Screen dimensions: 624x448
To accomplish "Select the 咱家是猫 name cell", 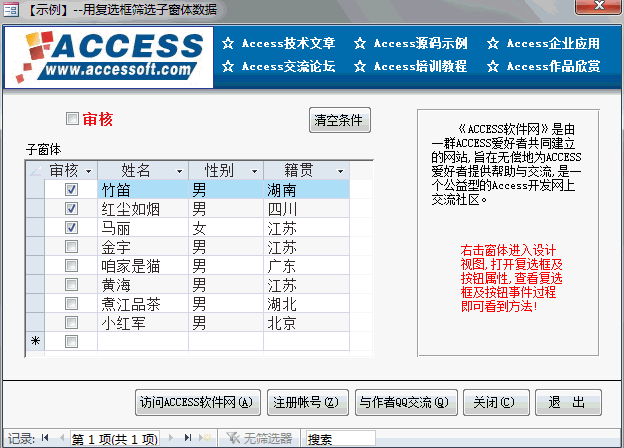I will (143, 265).
